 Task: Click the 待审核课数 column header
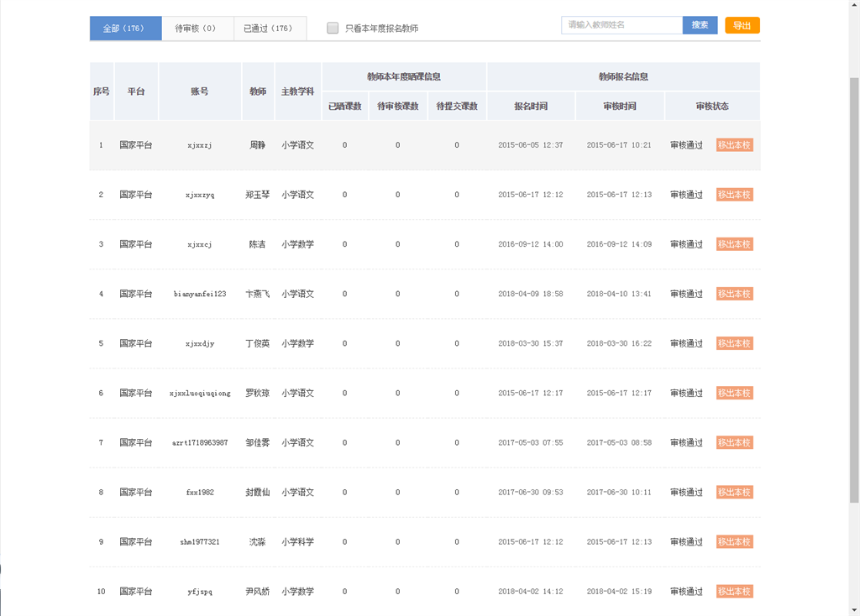point(397,107)
